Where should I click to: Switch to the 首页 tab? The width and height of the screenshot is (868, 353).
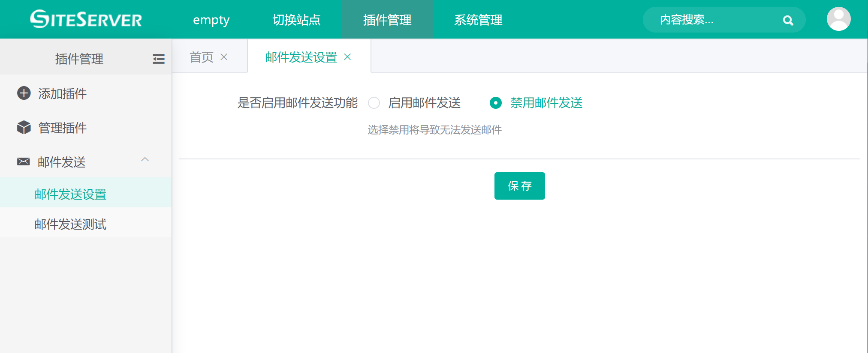(202, 57)
